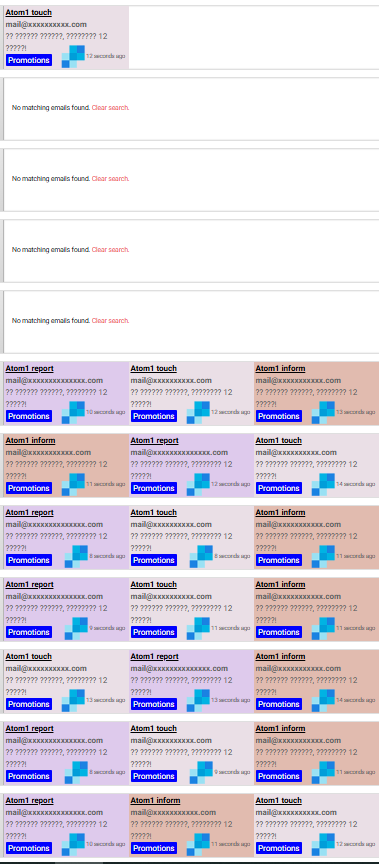Screen dimensions: 379x864
Task: Click Promotions tag on Atom1 touch 13 seconds ago
Action: pos(29,704)
